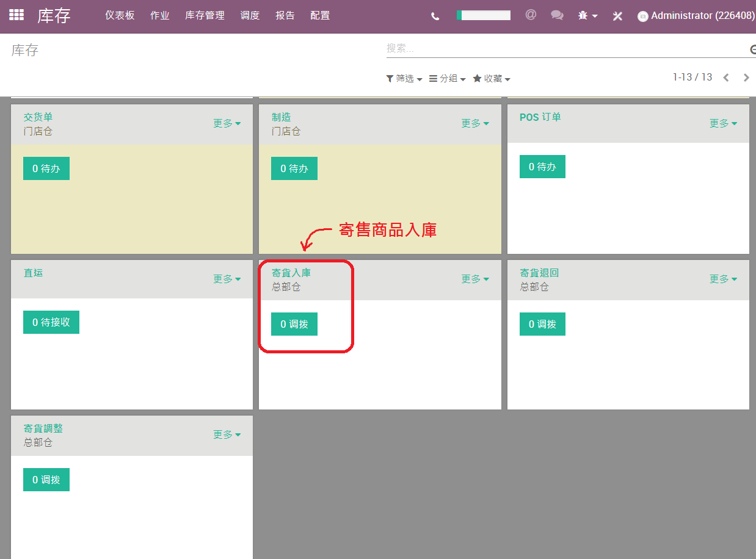Go to previous page arrow

coord(726,78)
